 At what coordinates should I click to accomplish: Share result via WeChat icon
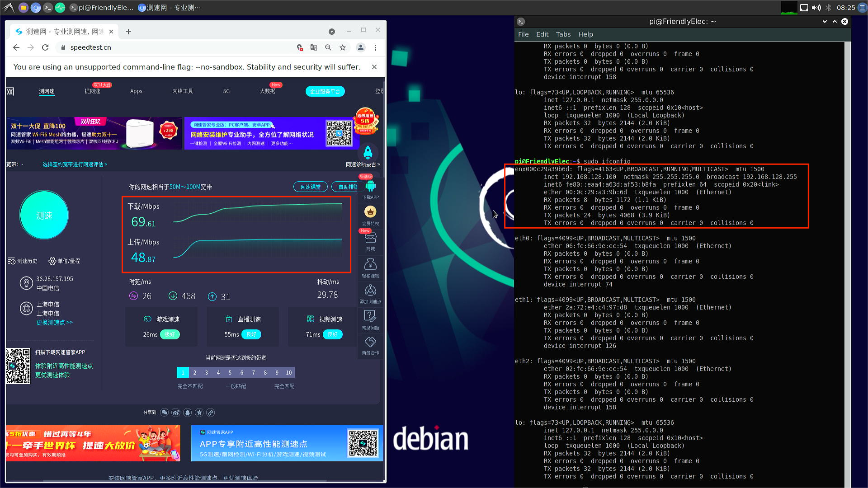164,413
